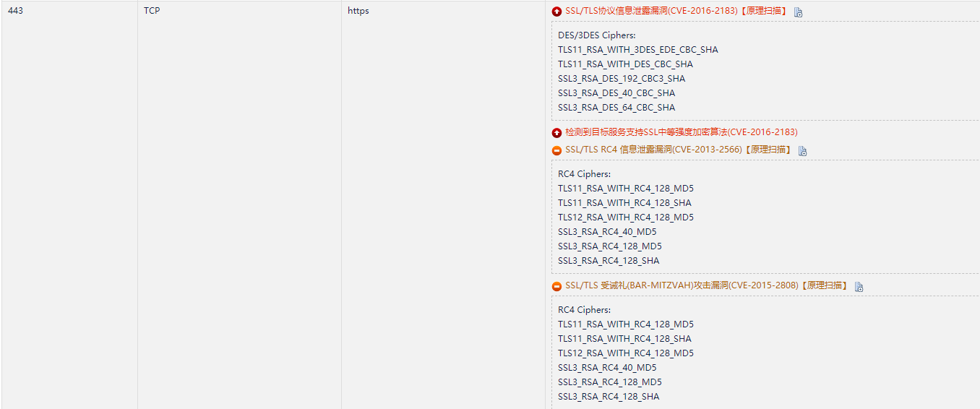Click the DES/3DES Ciphers heading
The width and height of the screenshot is (980, 409).
click(x=596, y=35)
